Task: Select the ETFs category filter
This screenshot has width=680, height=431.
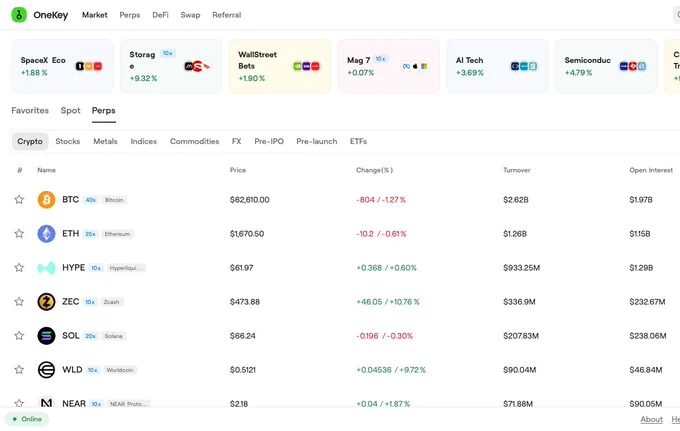Action: coord(358,141)
